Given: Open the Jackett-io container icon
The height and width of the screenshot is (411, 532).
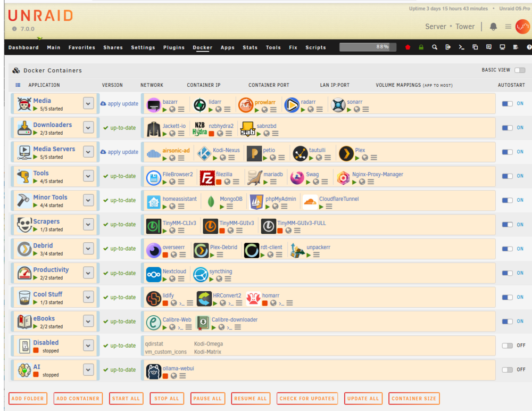Looking at the screenshot, I should point(153,129).
